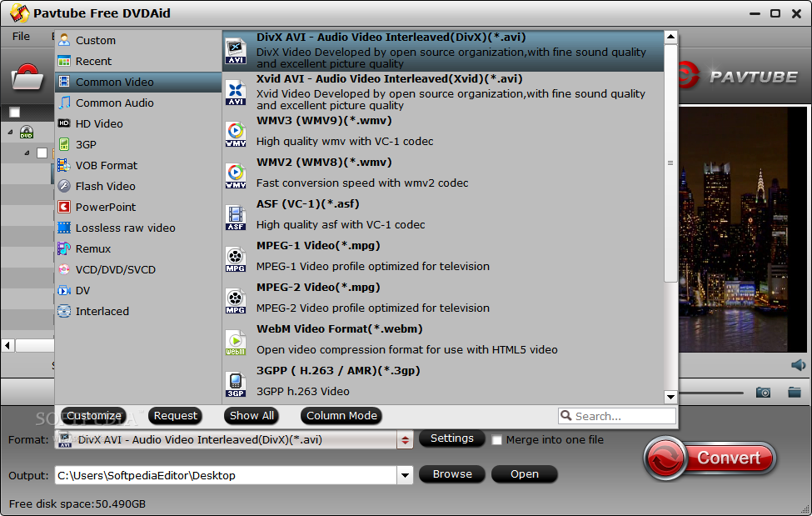Click the DivX AVI format icon
The height and width of the screenshot is (516, 812).
[236, 51]
